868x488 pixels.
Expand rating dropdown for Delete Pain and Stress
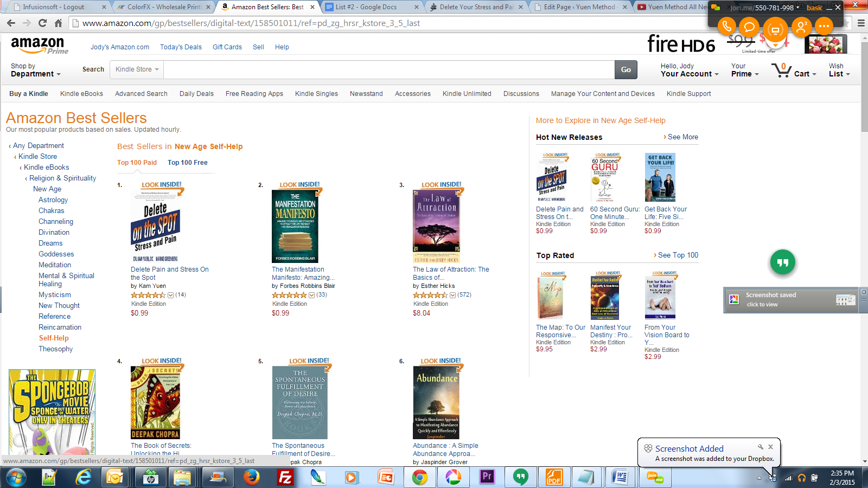coord(170,295)
